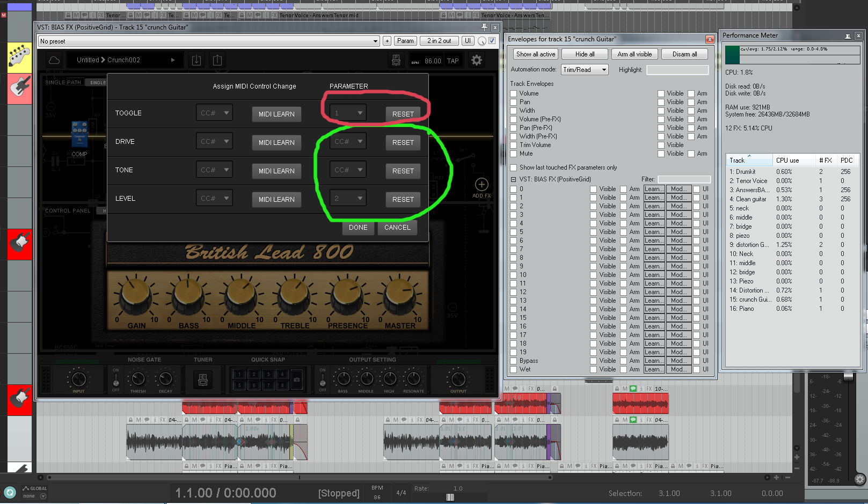Click the Quick Snap camera icon
The width and height of the screenshot is (868, 504).
(297, 379)
